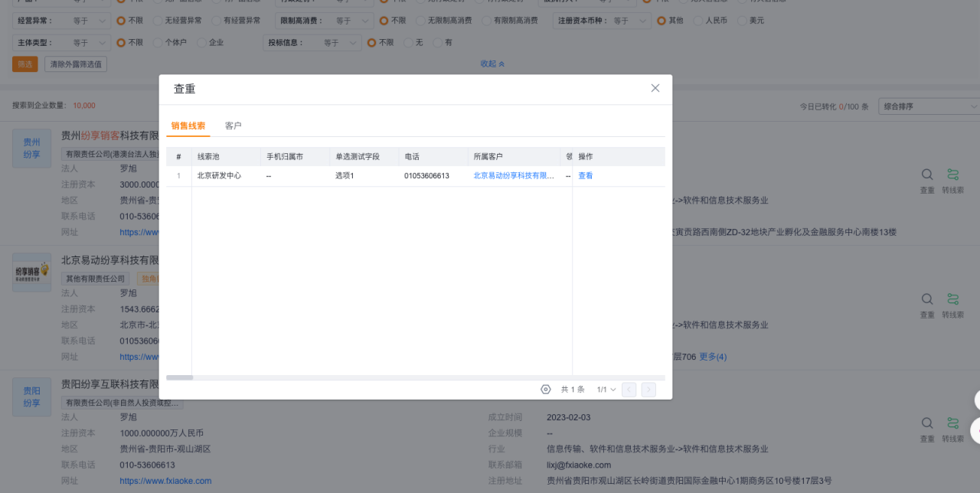This screenshot has height=493, width=980.
Task: Open 等于 dropdown for 经营异常
Action: click(x=90, y=21)
